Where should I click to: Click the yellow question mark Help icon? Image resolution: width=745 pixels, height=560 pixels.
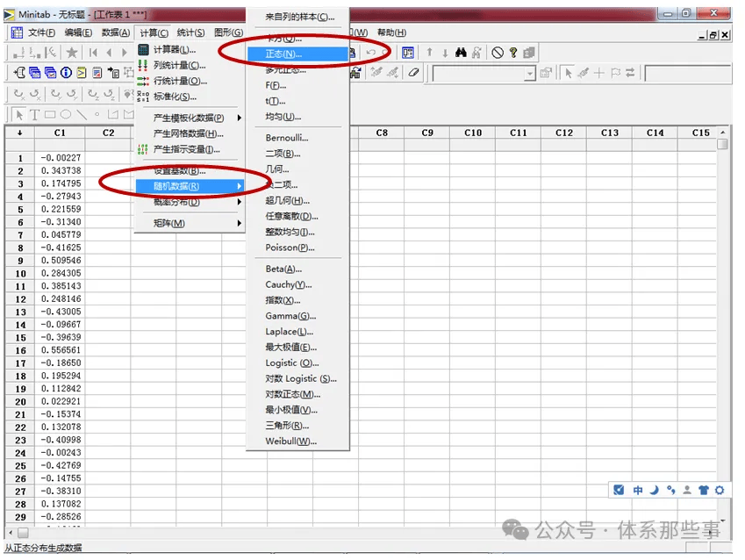coord(513,53)
